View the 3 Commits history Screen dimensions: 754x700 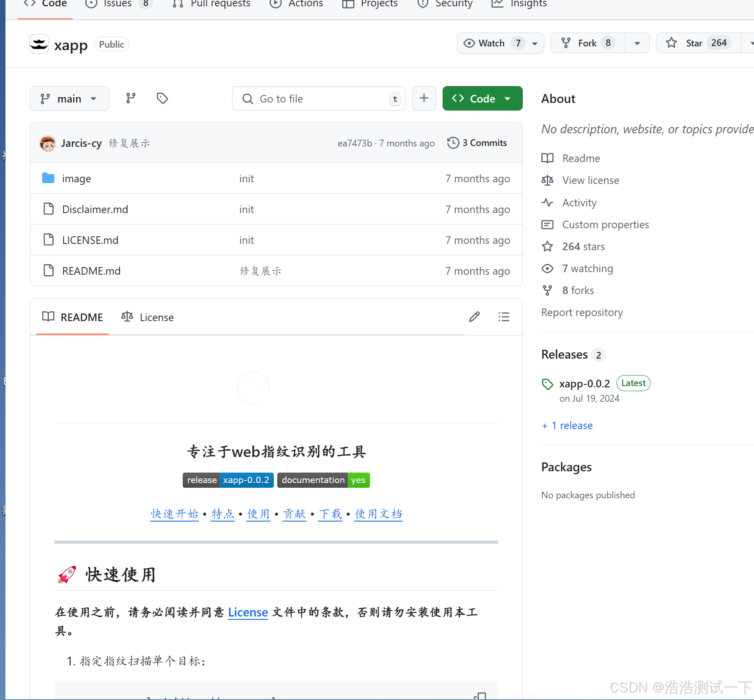pyautogui.click(x=477, y=143)
